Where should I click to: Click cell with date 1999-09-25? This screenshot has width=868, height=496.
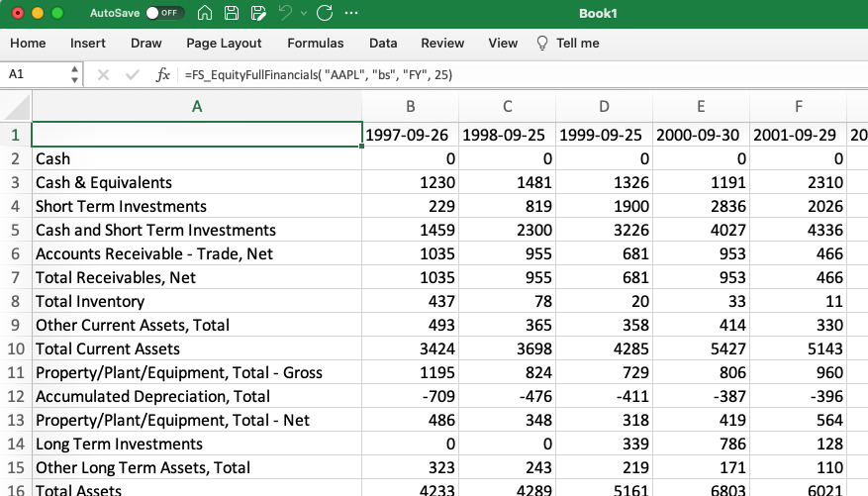tap(604, 135)
